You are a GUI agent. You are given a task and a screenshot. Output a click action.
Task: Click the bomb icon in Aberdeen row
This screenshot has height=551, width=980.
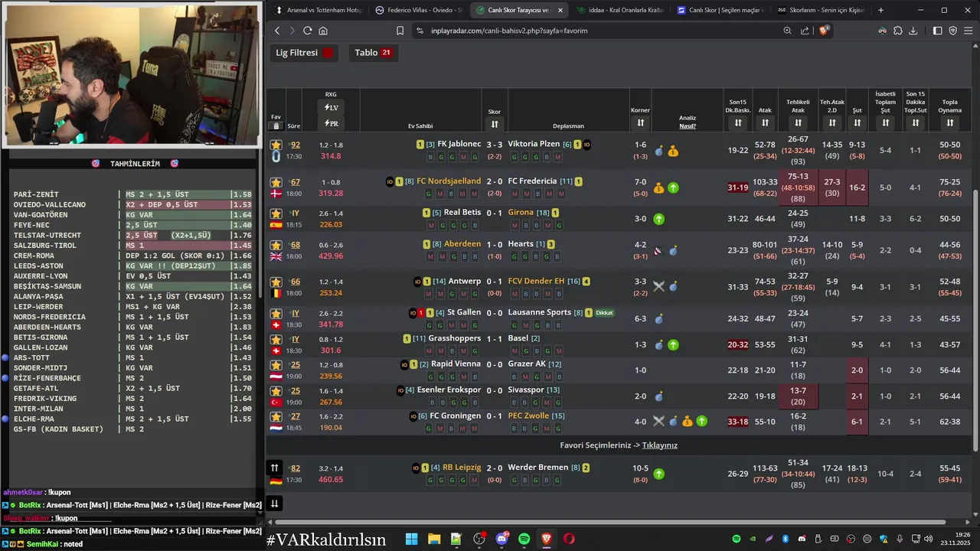point(673,251)
